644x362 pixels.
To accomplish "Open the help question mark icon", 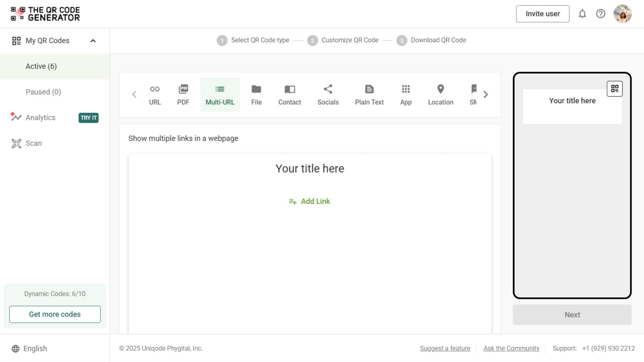I will point(600,14).
